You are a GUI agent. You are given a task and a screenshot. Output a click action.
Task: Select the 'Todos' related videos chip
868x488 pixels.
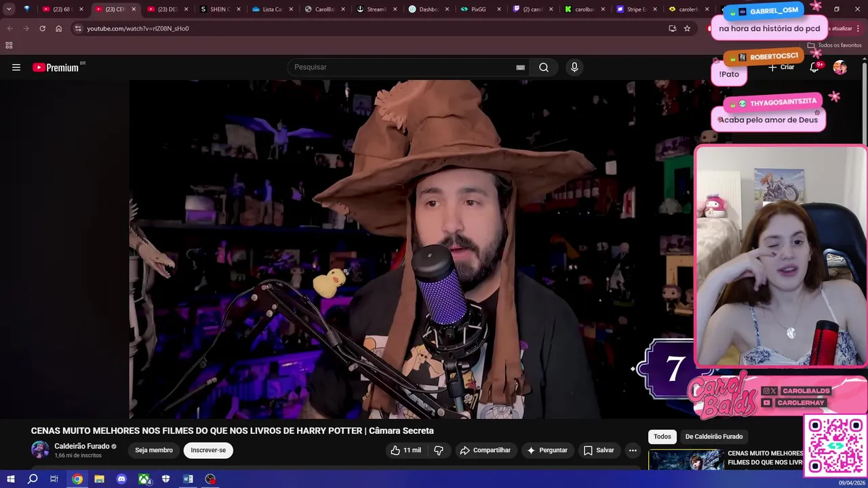(x=663, y=436)
